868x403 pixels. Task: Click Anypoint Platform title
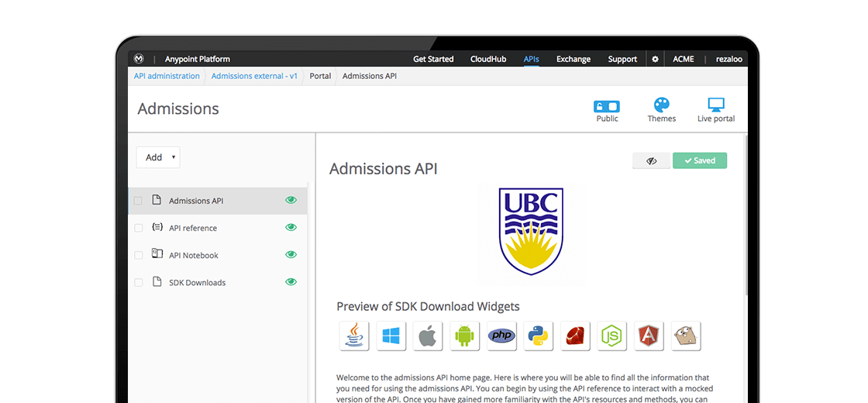click(x=198, y=59)
